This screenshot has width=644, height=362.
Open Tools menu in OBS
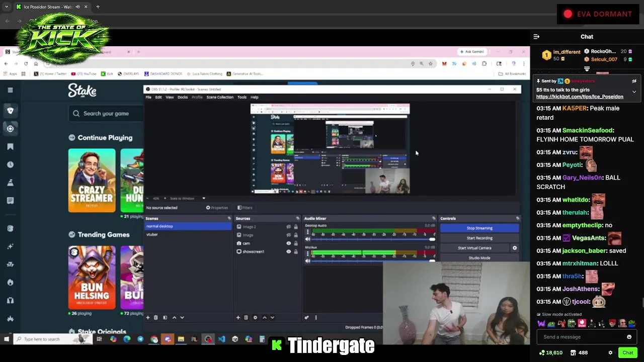(x=242, y=97)
